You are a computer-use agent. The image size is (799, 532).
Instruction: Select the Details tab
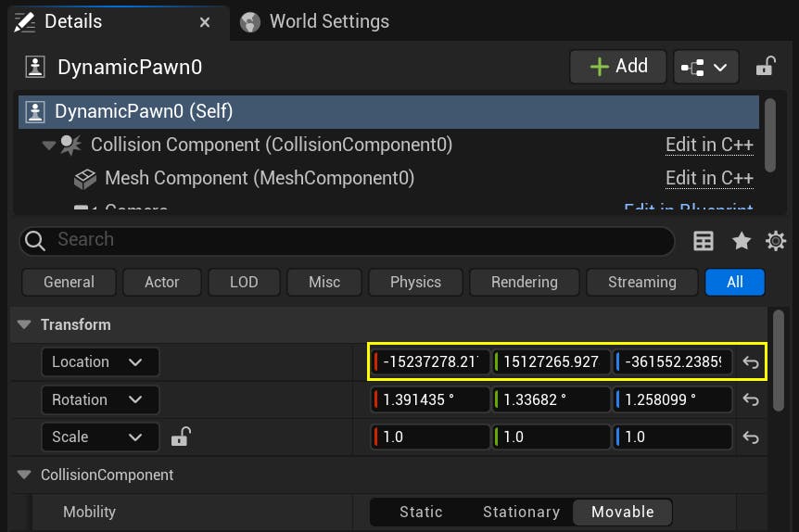tap(119, 22)
